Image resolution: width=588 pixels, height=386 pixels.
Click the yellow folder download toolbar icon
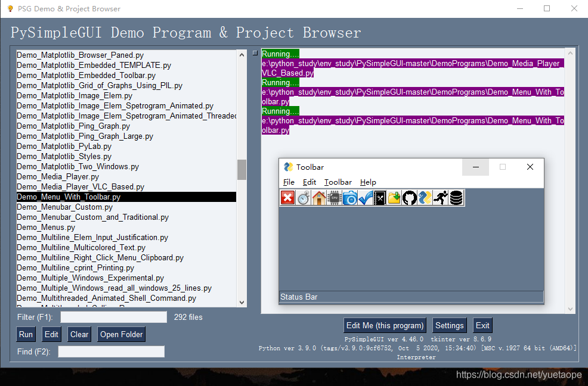coord(394,198)
